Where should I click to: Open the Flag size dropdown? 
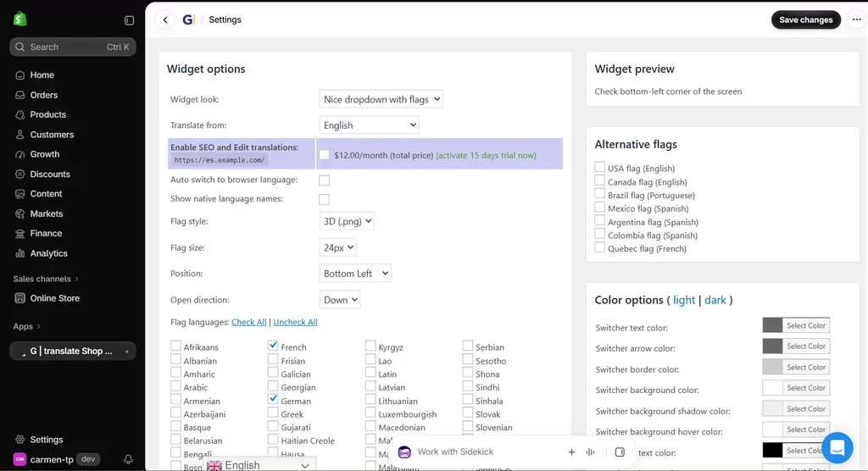tap(337, 247)
